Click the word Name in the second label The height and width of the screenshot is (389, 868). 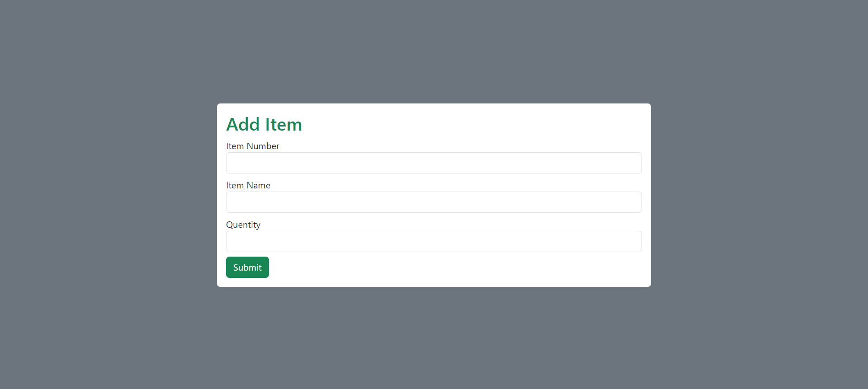point(259,185)
